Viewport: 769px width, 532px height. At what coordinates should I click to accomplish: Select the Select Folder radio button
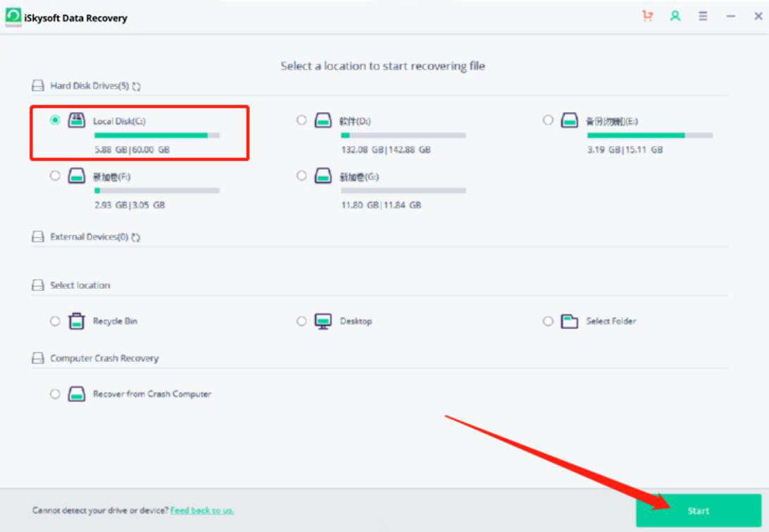(548, 321)
